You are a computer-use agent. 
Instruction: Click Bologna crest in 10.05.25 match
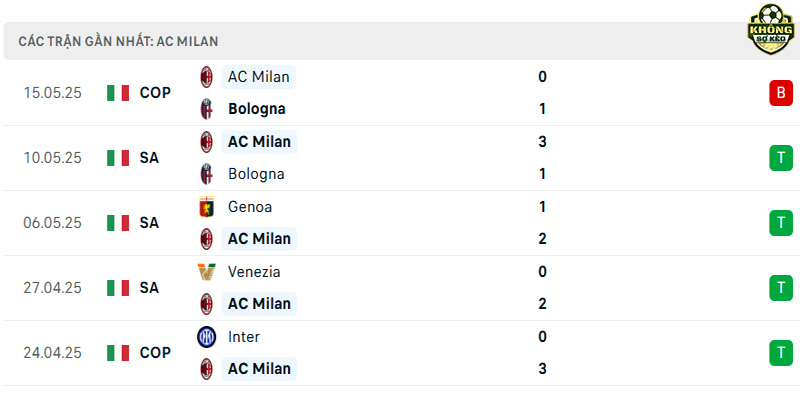[x=207, y=174]
